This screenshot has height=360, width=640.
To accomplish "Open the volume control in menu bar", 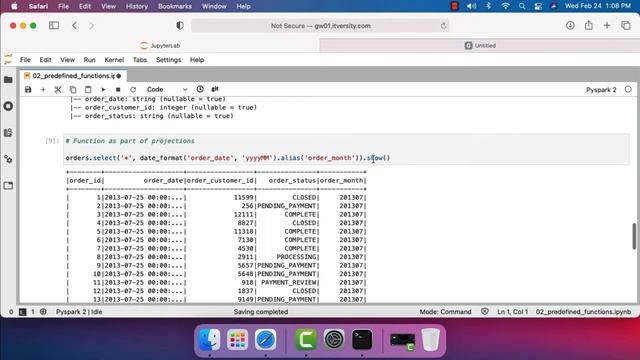I will pos(471,6).
